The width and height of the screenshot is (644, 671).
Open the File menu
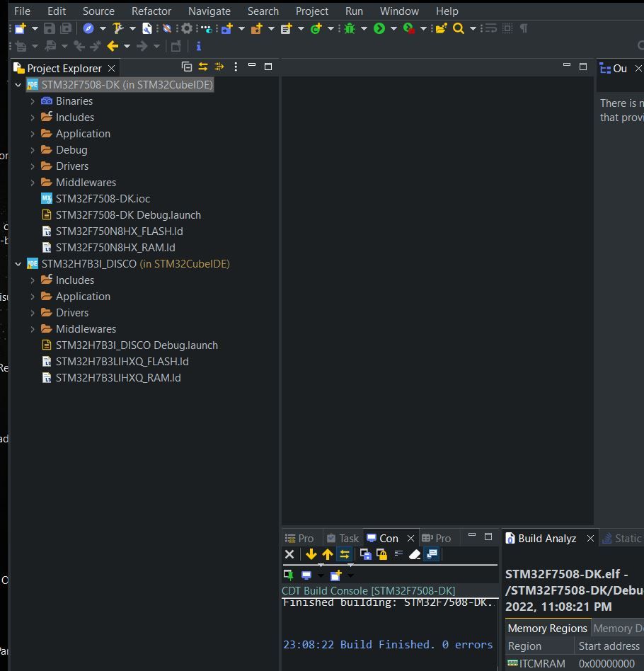[x=22, y=11]
